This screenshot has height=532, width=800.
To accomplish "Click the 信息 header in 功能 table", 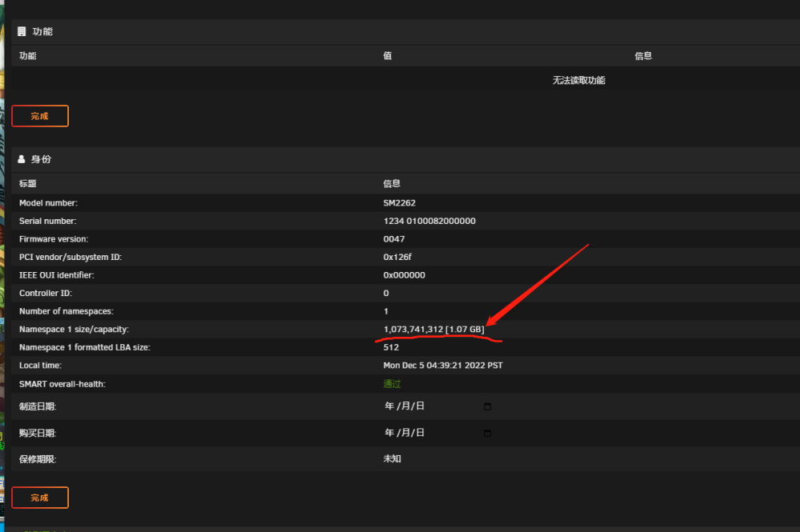I will (x=643, y=55).
